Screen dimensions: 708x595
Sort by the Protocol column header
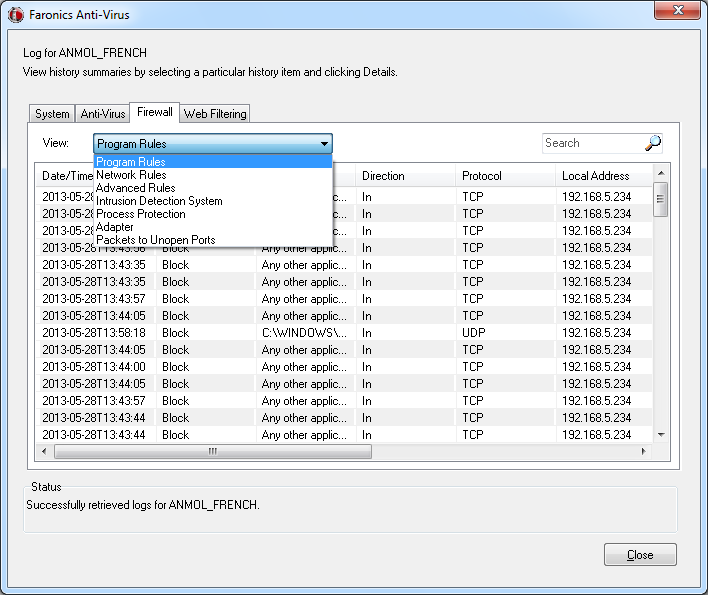pyautogui.click(x=505, y=176)
